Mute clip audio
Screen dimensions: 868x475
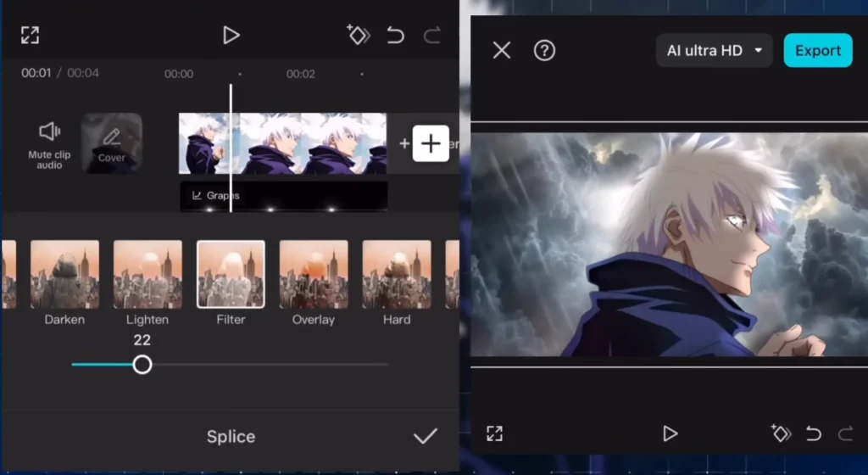point(49,144)
